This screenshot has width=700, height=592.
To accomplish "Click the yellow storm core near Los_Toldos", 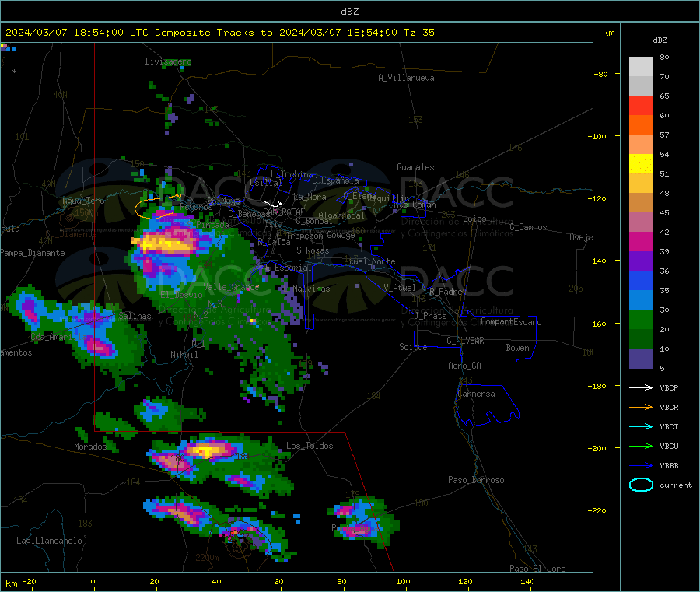I will (206, 450).
